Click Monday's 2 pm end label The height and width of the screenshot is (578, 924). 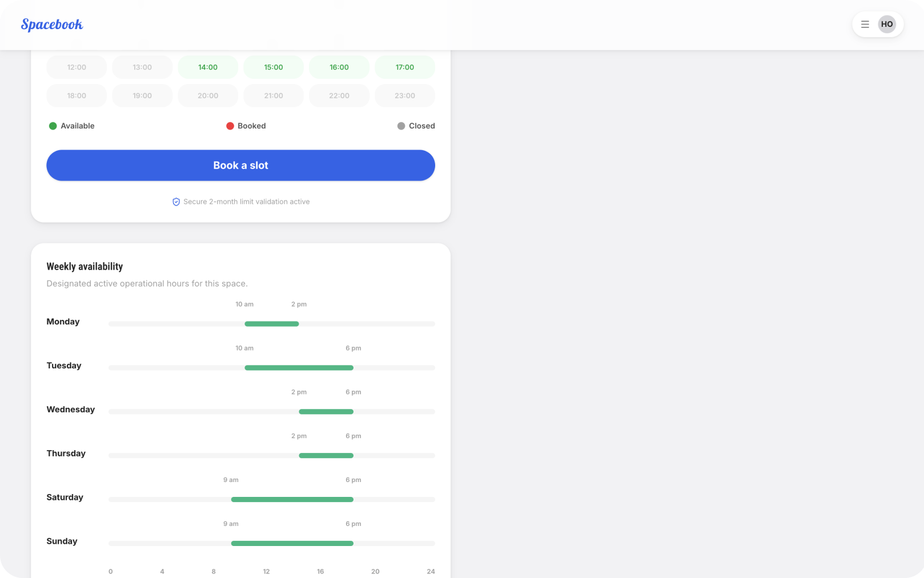click(299, 304)
